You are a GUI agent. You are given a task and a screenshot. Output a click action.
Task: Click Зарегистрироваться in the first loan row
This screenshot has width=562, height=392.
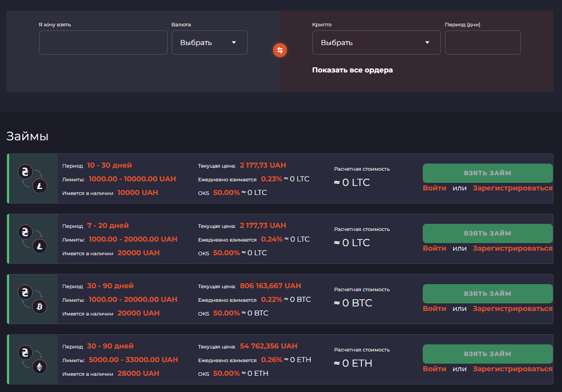(x=512, y=188)
